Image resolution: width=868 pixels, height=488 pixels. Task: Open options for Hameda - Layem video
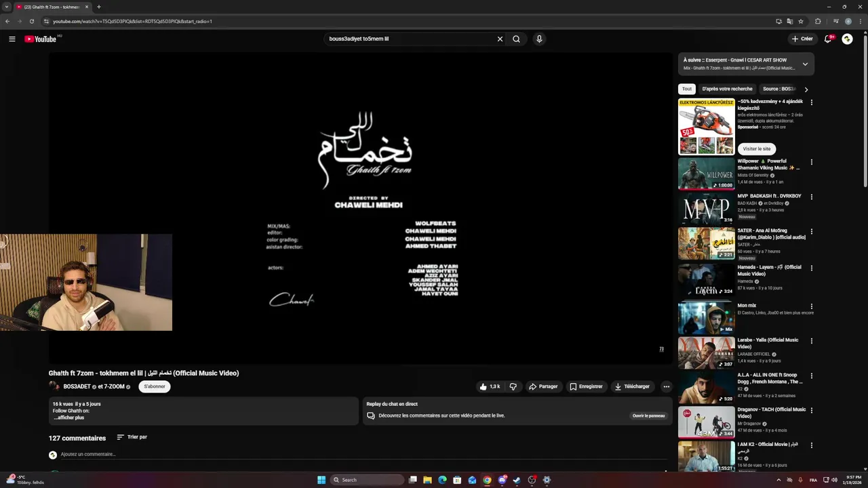(x=811, y=268)
